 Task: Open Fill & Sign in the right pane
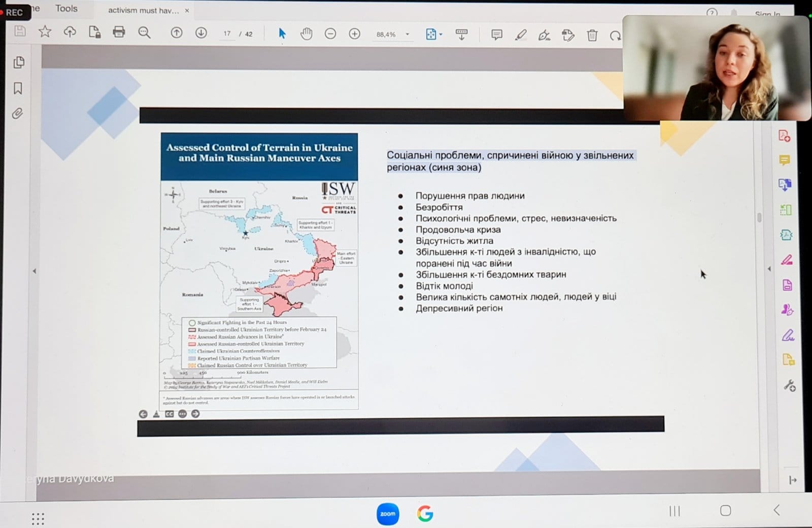click(x=788, y=335)
